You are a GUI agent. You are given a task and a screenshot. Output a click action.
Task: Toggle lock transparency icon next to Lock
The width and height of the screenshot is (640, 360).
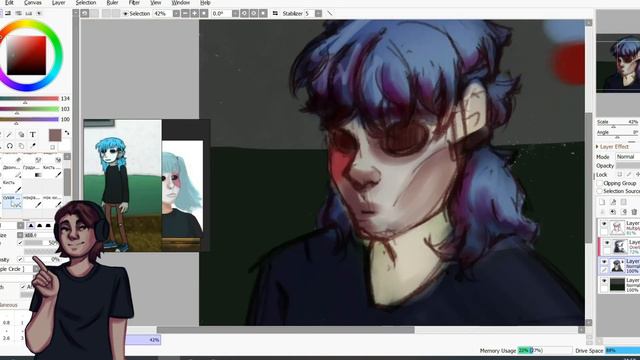(x=620, y=174)
